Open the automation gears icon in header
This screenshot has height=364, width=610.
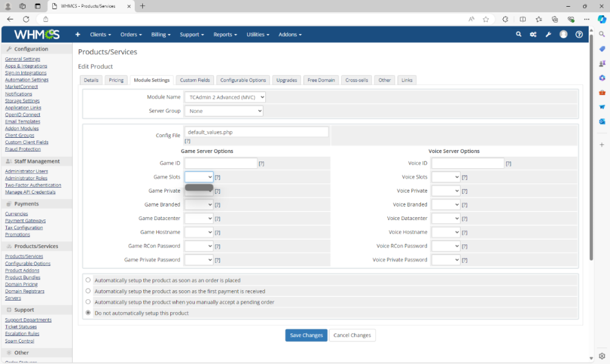pyautogui.click(x=533, y=35)
